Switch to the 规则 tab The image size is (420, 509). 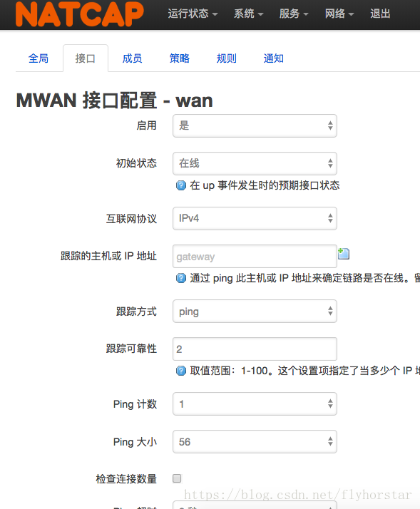227,58
